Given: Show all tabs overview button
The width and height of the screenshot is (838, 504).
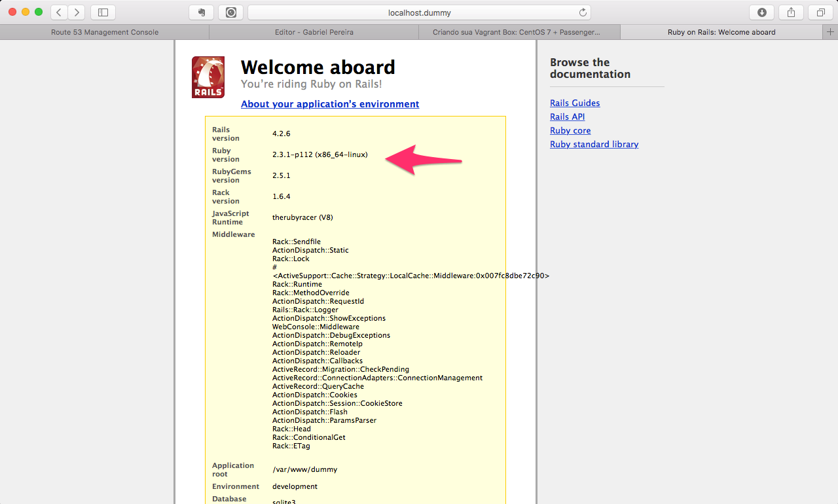Looking at the screenshot, I should click(820, 12).
